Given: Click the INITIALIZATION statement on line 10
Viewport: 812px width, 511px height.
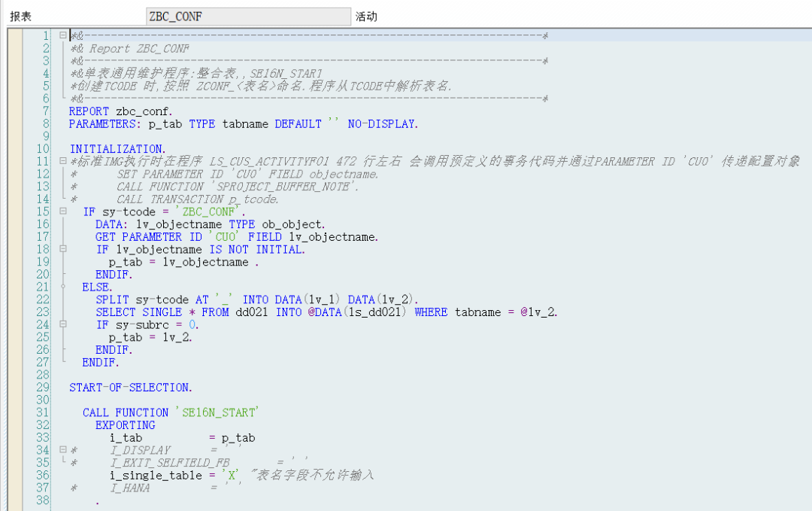Looking at the screenshot, I should pos(117,149).
